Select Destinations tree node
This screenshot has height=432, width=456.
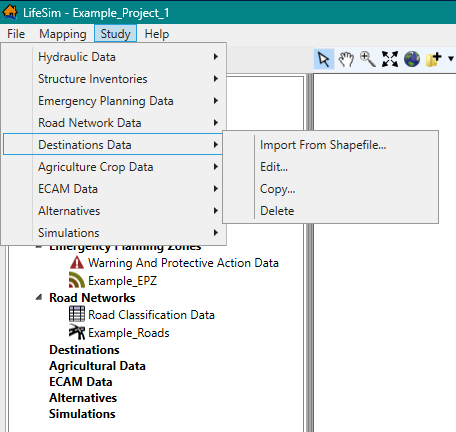tap(84, 350)
